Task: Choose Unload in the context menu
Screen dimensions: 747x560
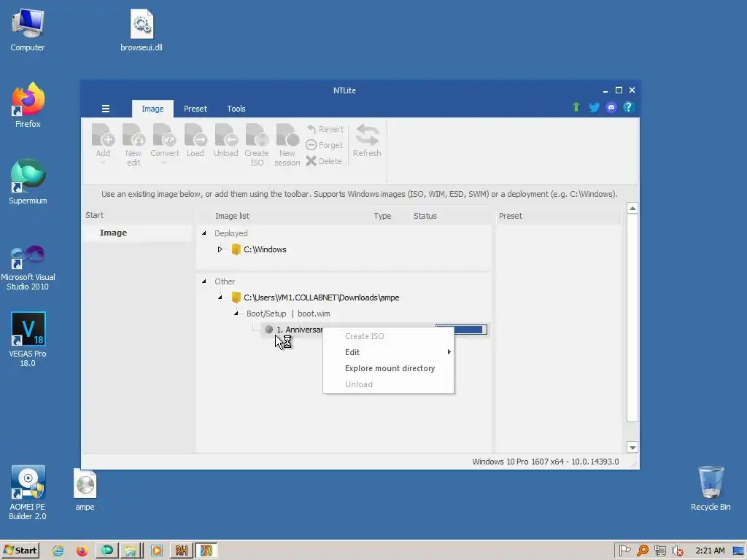Action: [x=388, y=384]
